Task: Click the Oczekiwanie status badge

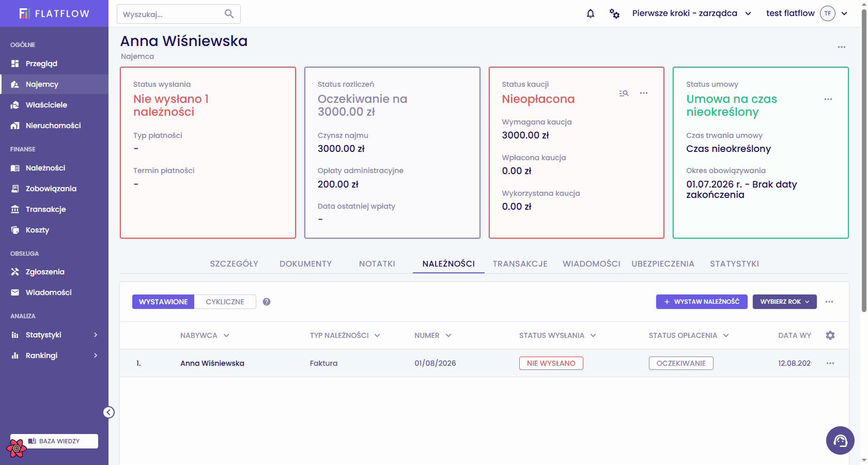Action: pyautogui.click(x=681, y=363)
